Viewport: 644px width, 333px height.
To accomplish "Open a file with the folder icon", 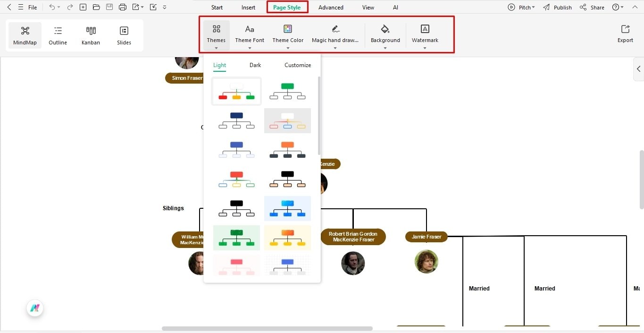I will [x=96, y=7].
